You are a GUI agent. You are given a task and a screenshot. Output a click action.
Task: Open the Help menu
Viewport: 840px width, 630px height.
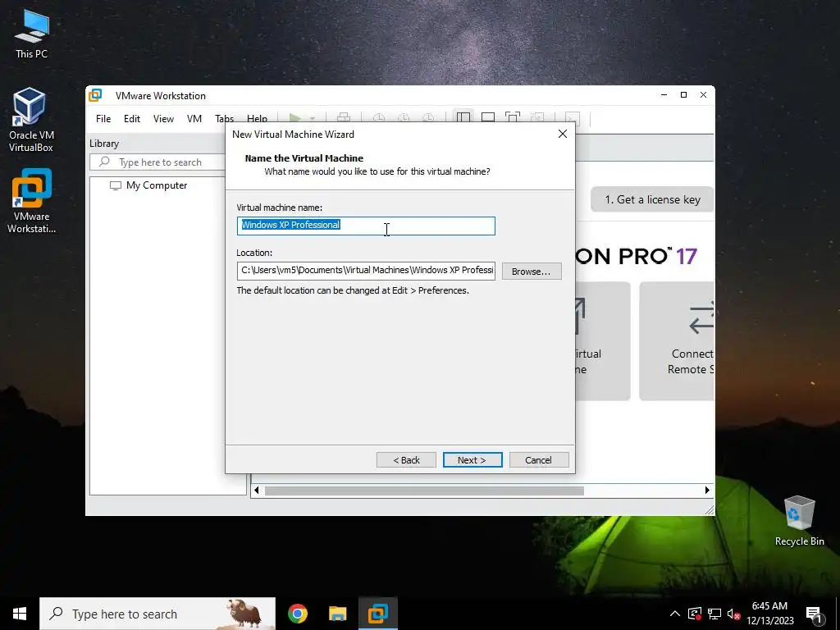[257, 119]
